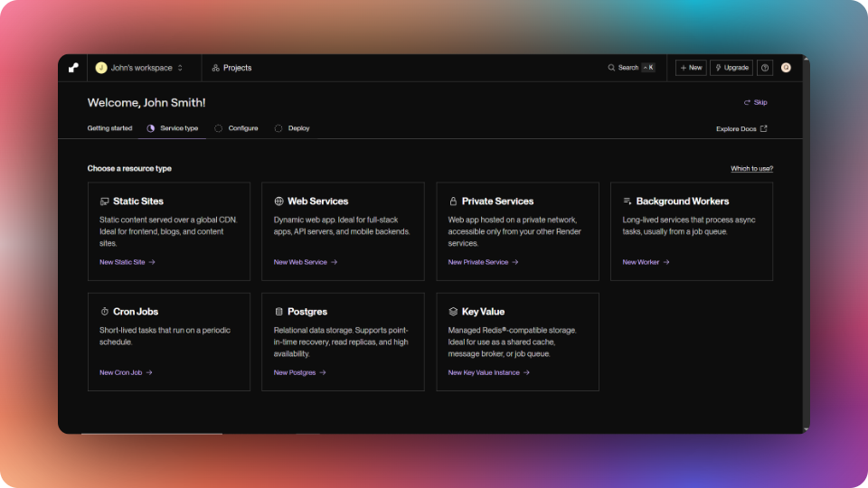Click the plus icon in New button

[684, 68]
